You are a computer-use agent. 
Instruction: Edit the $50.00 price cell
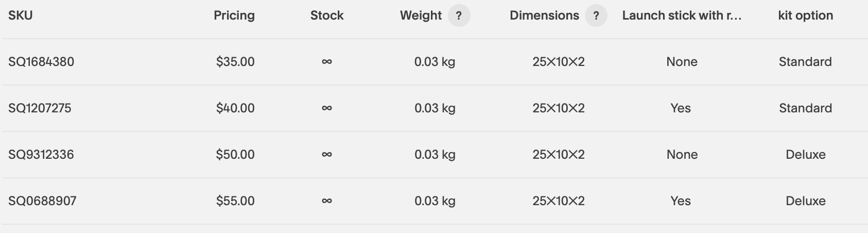235,155
